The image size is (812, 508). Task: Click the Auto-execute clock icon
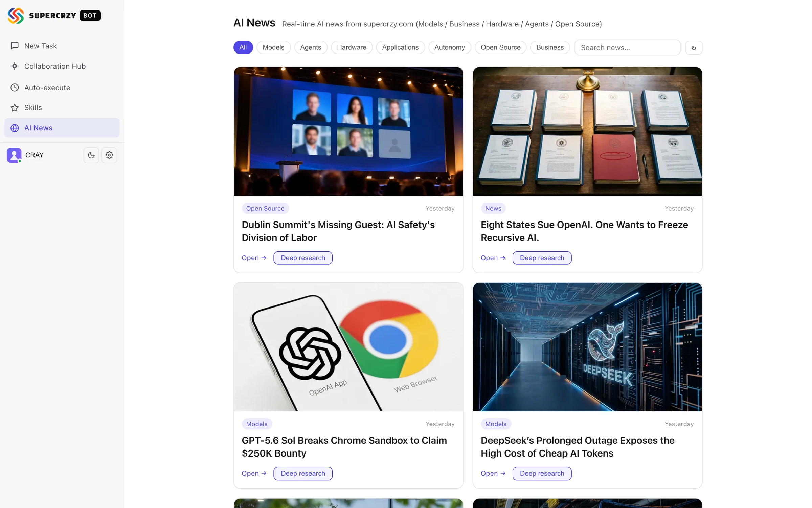(x=15, y=88)
